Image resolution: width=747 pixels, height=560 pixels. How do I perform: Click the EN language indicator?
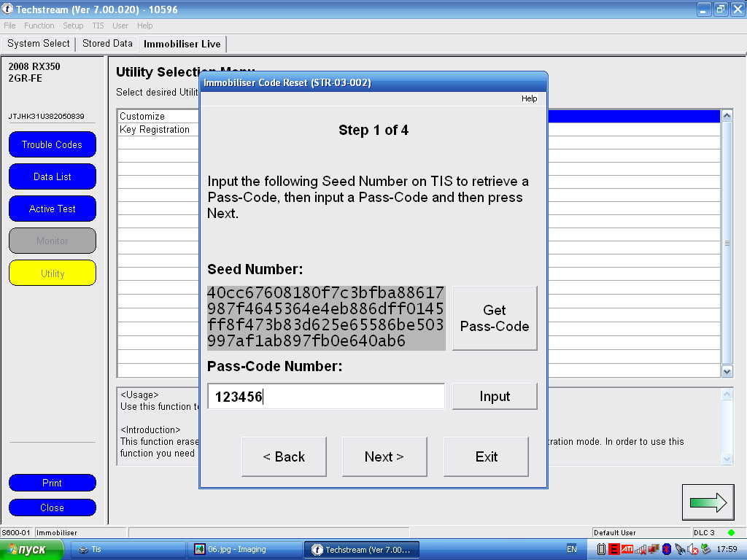click(x=572, y=549)
